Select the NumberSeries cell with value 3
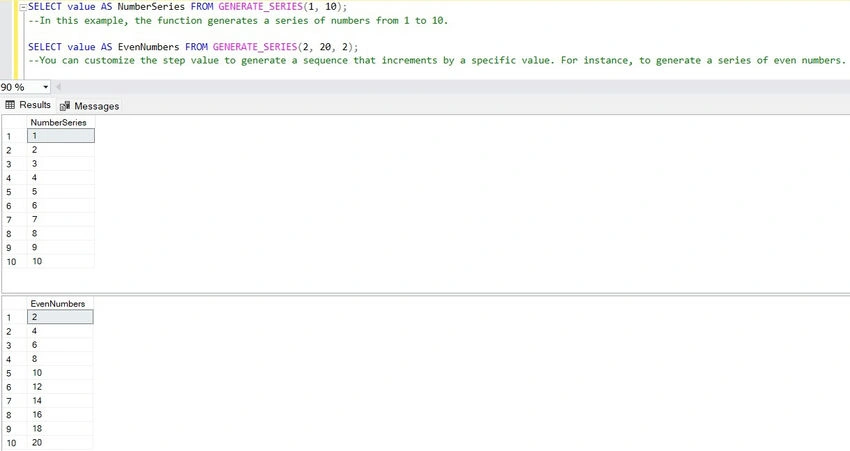Image resolution: width=850 pixels, height=451 pixels. pos(61,164)
